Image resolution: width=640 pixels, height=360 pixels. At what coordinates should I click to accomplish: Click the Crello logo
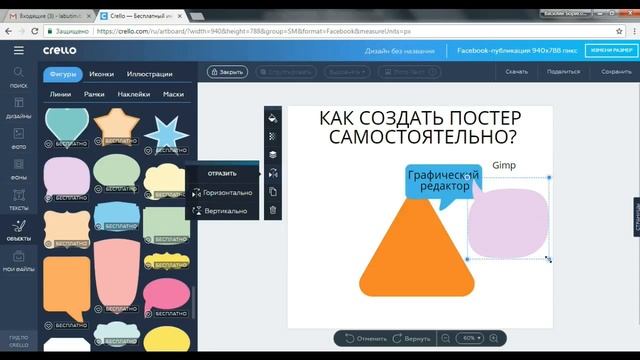coord(60,50)
